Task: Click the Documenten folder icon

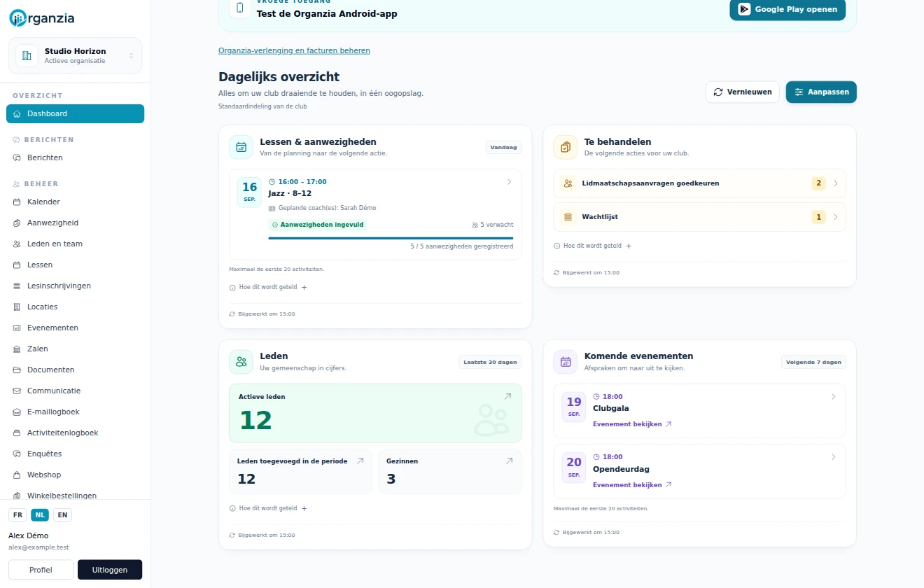Action: (17, 370)
